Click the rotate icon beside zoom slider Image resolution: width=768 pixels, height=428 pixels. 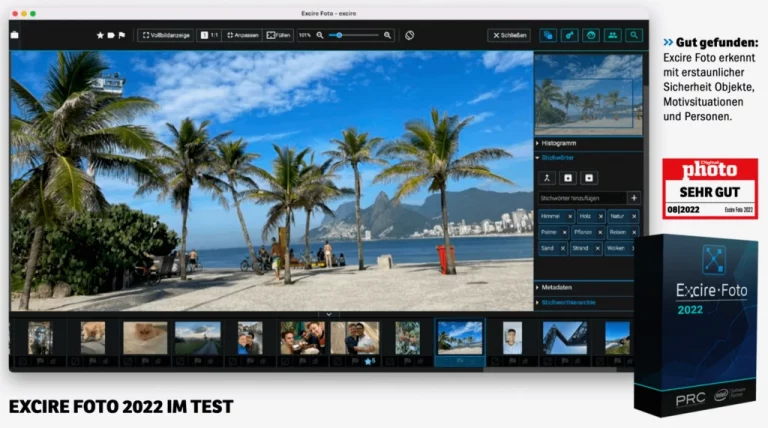[x=410, y=35]
